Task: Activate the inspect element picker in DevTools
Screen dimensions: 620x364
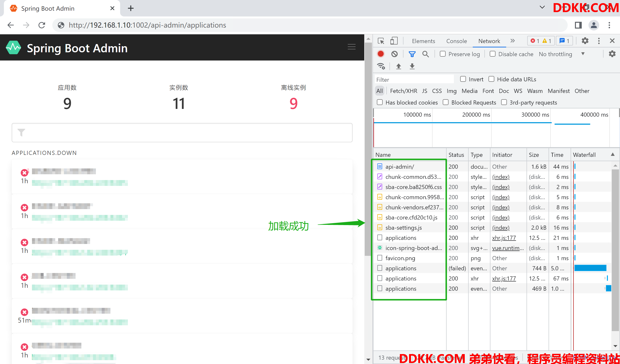Action: click(x=381, y=41)
